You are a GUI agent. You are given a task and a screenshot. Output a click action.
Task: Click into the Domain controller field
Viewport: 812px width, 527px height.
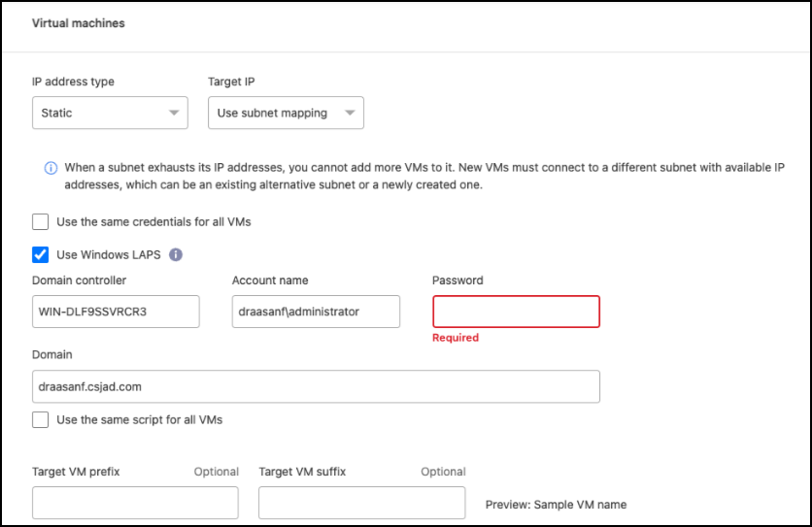116,312
